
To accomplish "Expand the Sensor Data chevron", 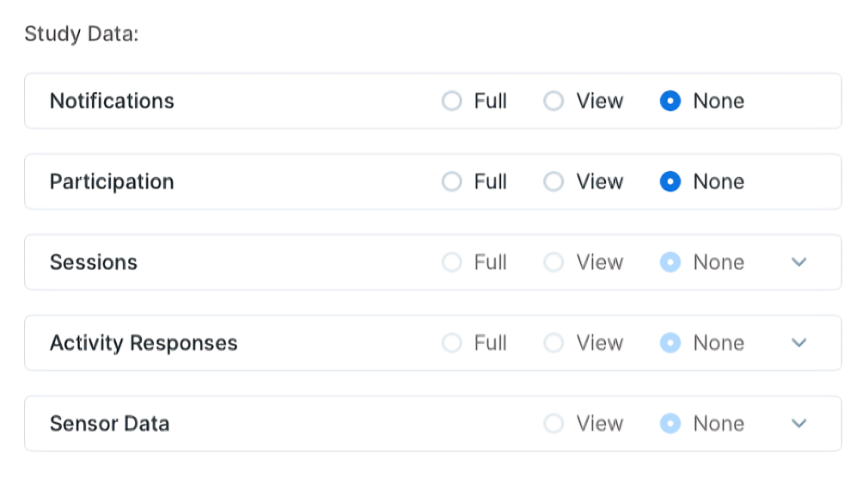I will (x=799, y=424).
